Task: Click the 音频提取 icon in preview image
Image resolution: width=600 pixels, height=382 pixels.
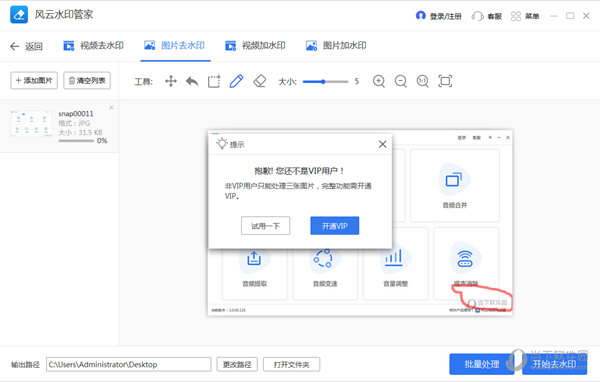Action: 254,258
